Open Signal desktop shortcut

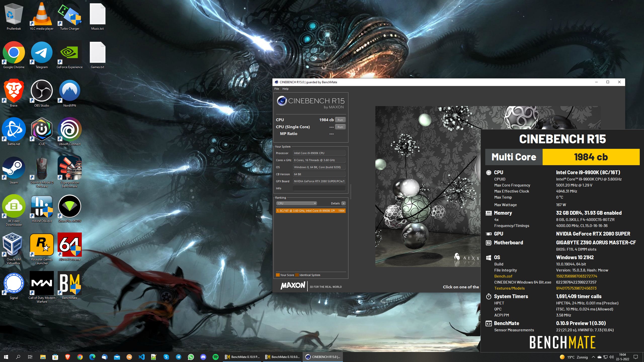tap(14, 286)
